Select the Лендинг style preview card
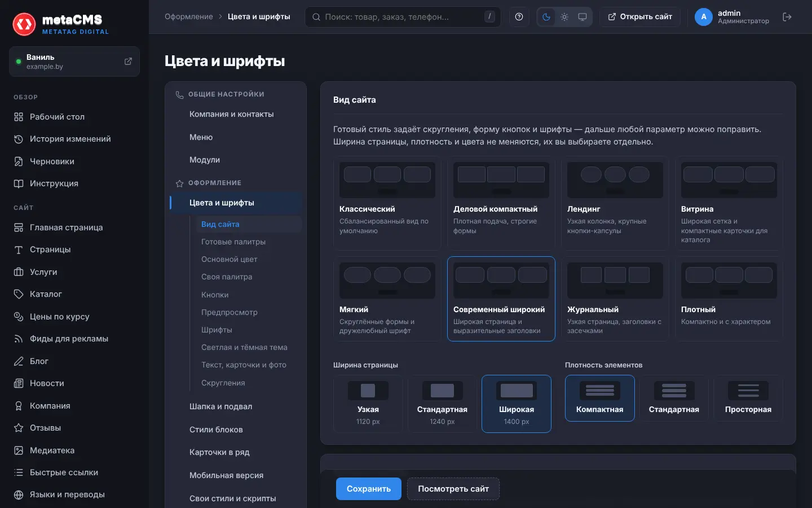Image resolution: width=812 pixels, height=508 pixels. (615, 203)
